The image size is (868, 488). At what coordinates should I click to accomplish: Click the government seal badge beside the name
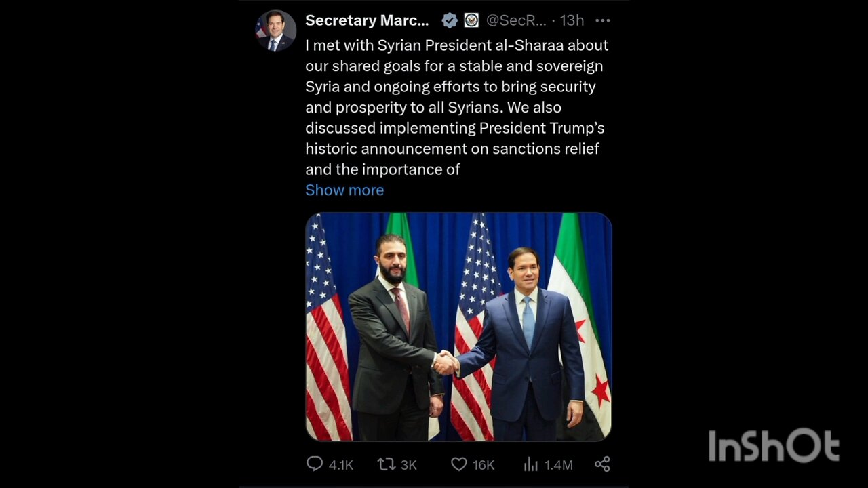471,20
